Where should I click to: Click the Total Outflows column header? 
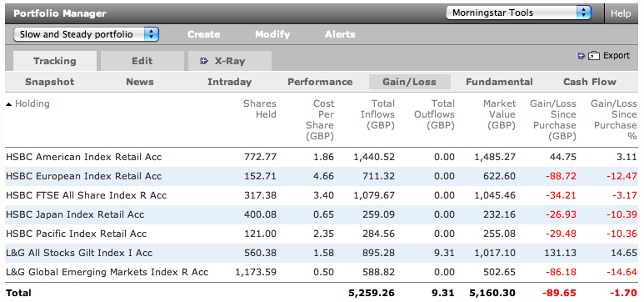(434, 114)
